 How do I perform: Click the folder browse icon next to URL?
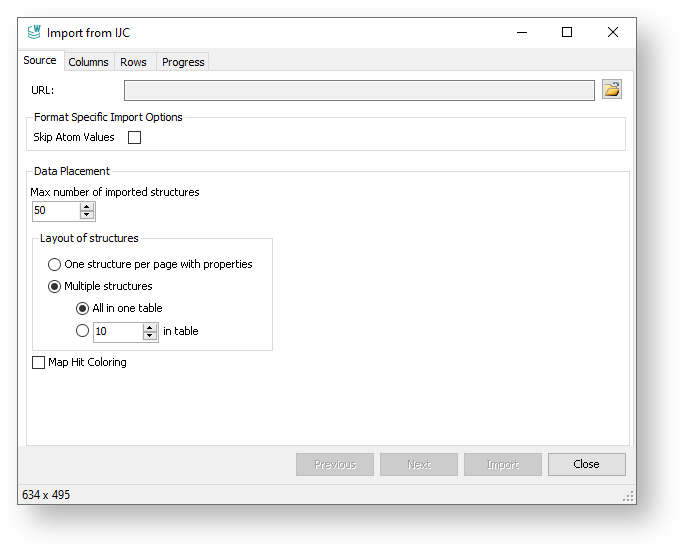coord(611,90)
